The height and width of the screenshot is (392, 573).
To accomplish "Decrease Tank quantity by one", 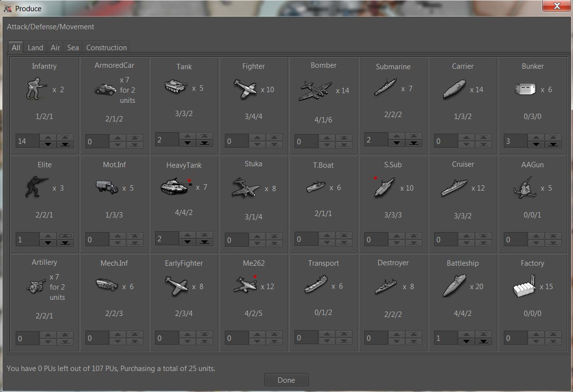I will point(187,143).
